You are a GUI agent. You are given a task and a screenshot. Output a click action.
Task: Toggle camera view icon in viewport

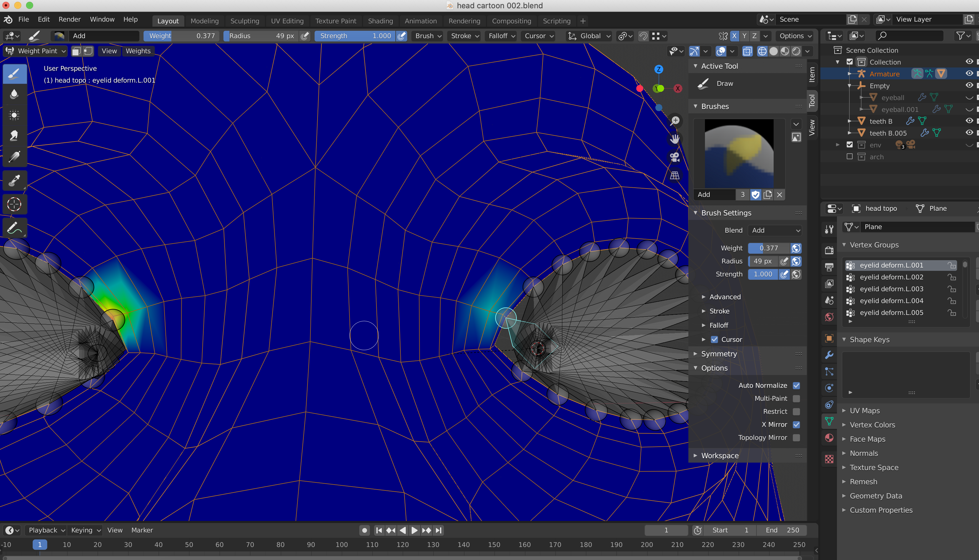pyautogui.click(x=675, y=157)
